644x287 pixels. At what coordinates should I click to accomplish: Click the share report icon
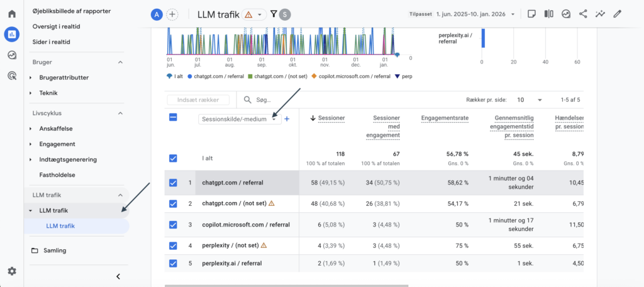(583, 14)
